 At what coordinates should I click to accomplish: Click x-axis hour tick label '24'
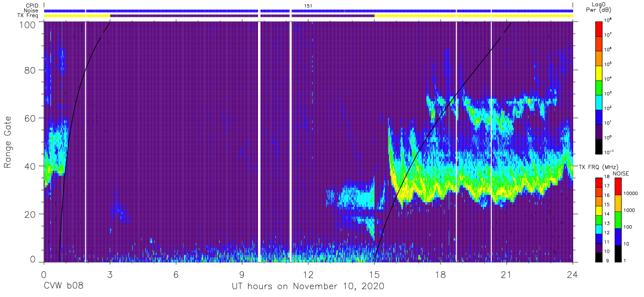coord(573,274)
